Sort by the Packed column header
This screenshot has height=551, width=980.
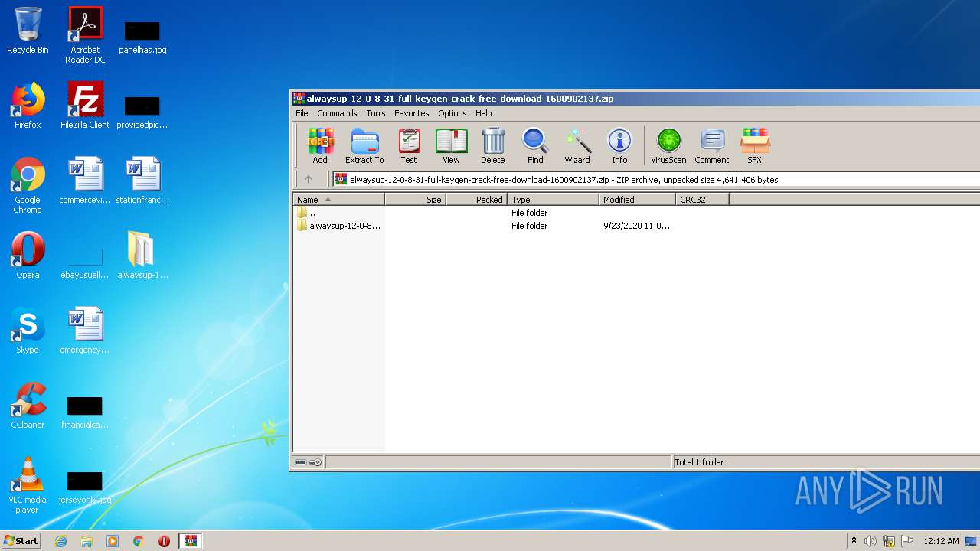pos(477,200)
